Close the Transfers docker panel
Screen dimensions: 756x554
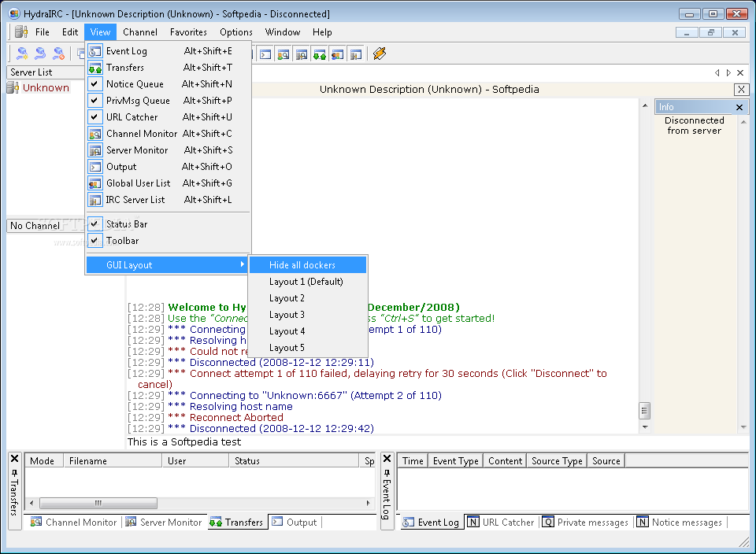(x=14, y=459)
